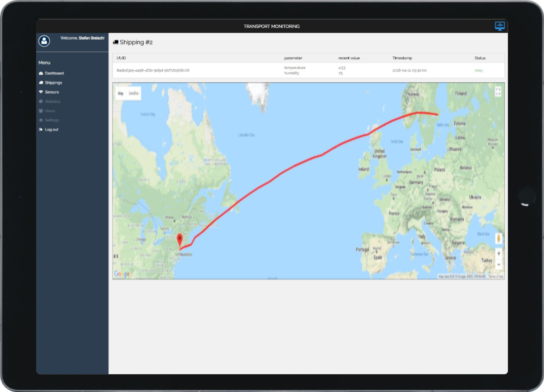Open the Settings menu item
This screenshot has width=544, height=392.
[52, 120]
